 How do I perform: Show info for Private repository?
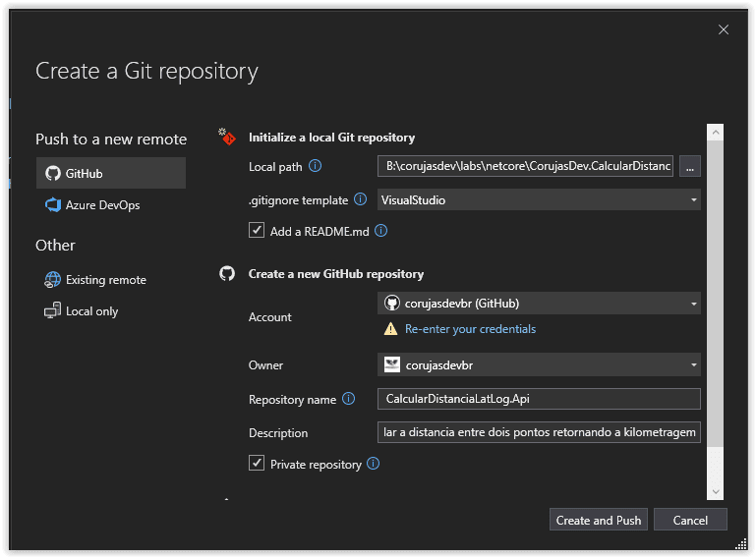point(374,464)
